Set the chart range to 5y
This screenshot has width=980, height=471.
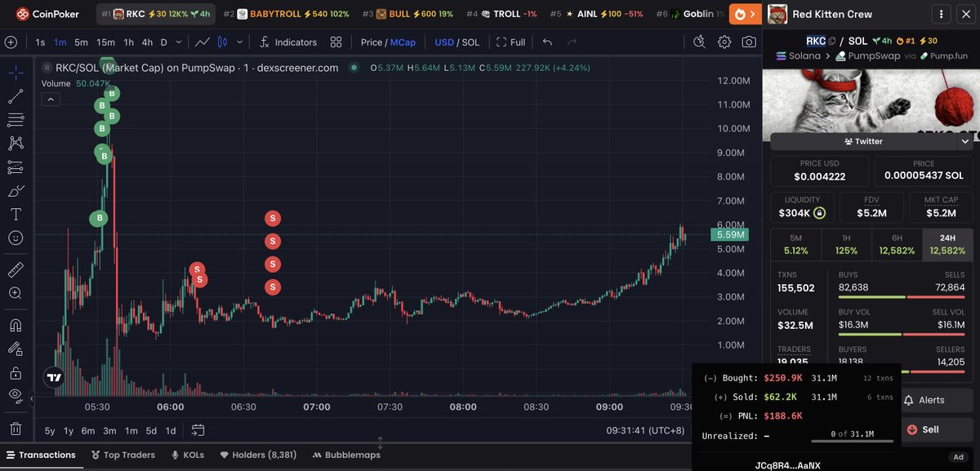coord(50,430)
